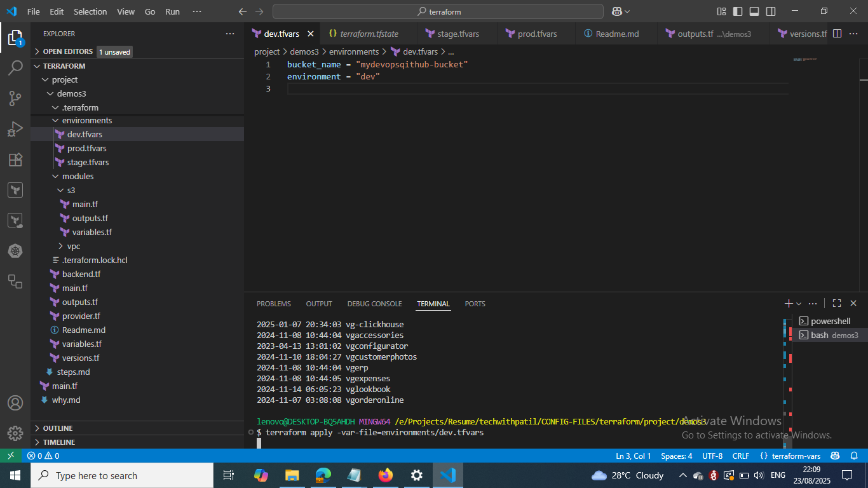Viewport: 868px width, 488px height.
Task: Click the Accounts icon in activity bar
Action: point(15,403)
